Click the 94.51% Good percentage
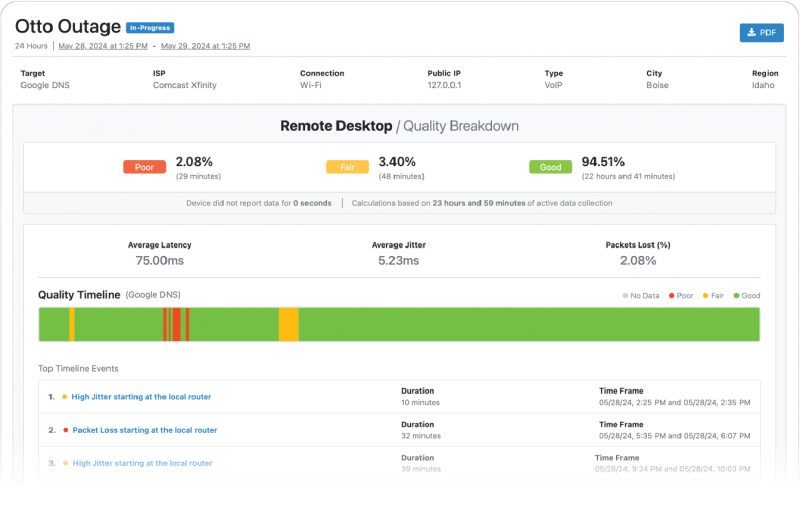800x506 pixels. [603, 162]
